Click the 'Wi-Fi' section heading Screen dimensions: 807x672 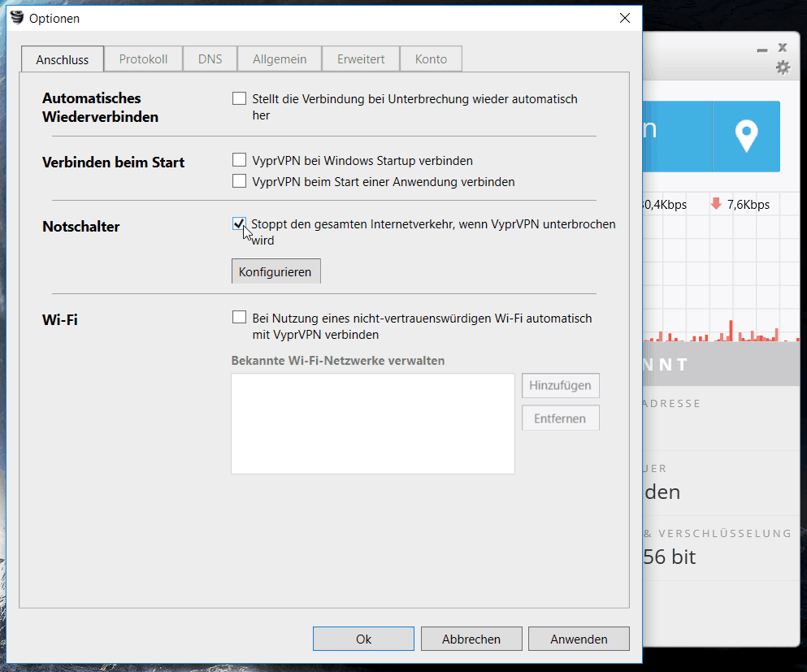point(59,319)
